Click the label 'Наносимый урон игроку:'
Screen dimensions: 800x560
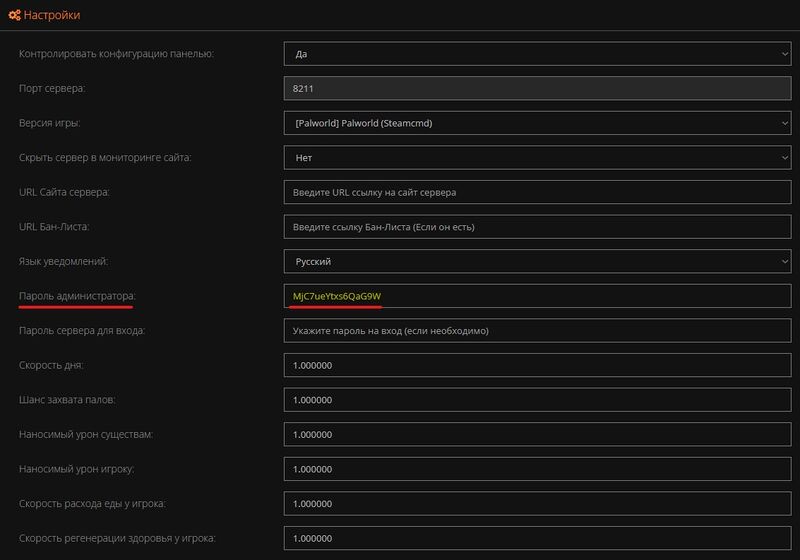77,469
